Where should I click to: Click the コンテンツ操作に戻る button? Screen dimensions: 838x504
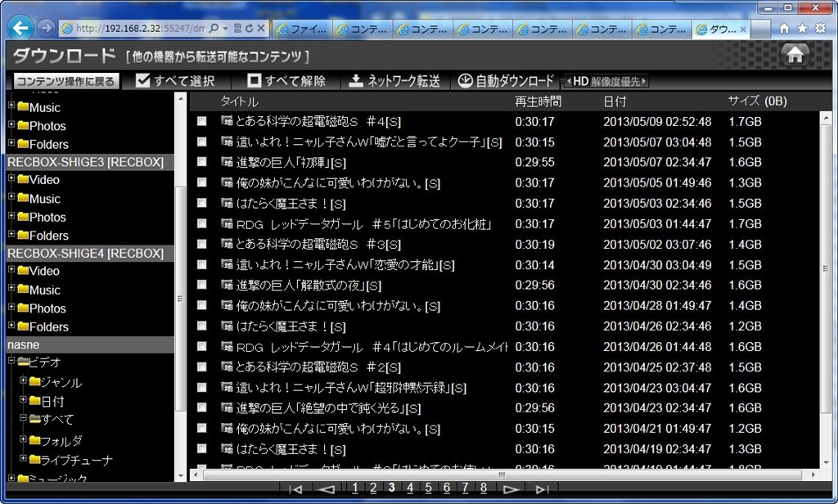pos(65,81)
